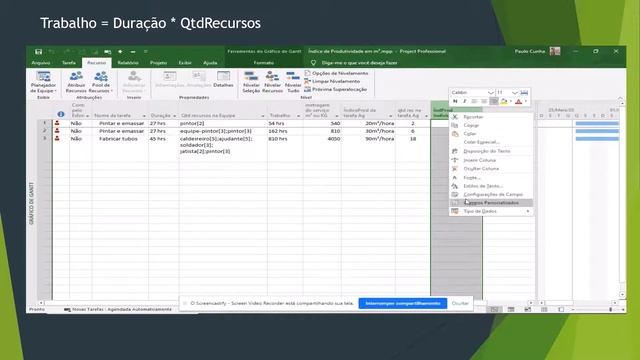The width and height of the screenshot is (640, 360).
Task: Expand Tipo de Dados submenu
Action: point(491,211)
